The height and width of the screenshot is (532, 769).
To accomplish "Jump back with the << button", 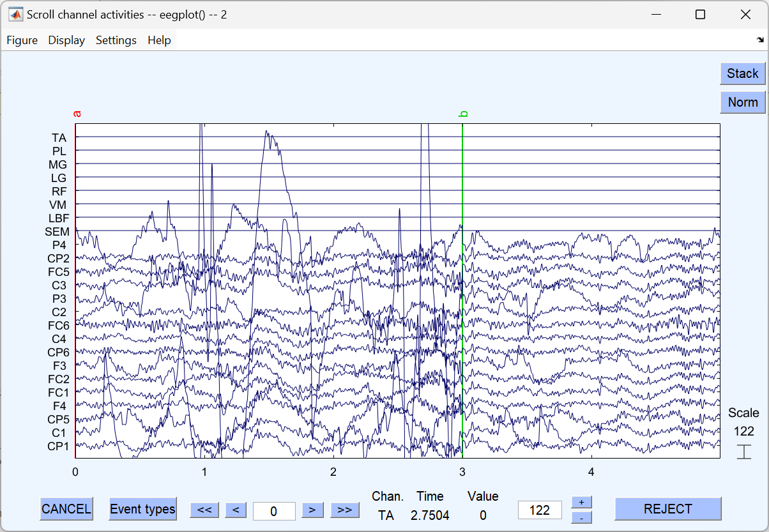I will tap(204, 510).
